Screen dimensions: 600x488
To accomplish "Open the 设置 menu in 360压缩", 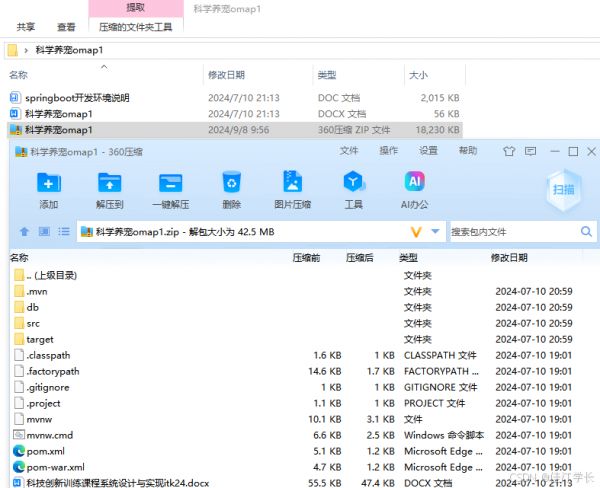I will (x=428, y=151).
